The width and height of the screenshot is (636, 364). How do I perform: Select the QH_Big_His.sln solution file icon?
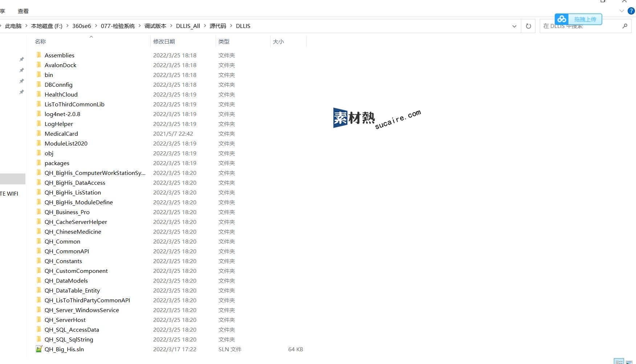pyautogui.click(x=39, y=349)
